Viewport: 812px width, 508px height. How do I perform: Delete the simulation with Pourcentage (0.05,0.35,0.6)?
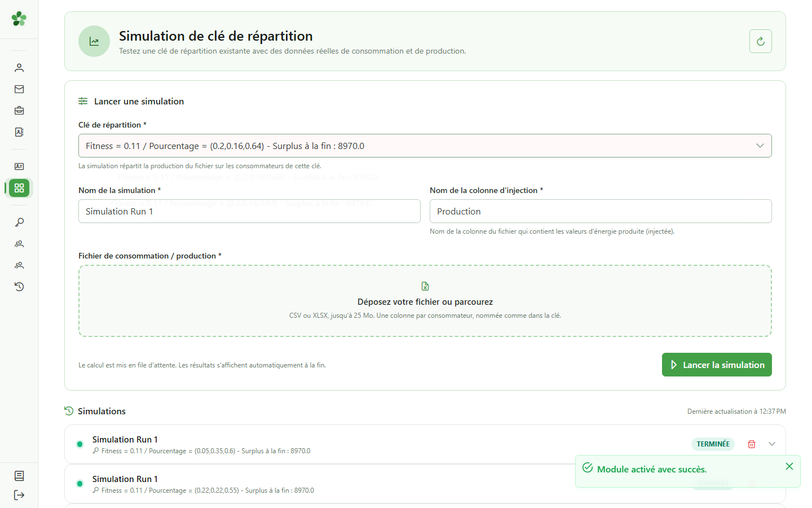pos(752,444)
